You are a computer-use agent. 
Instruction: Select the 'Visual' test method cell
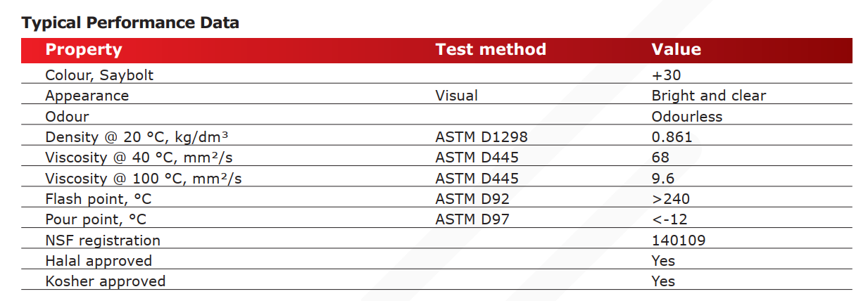(456, 96)
